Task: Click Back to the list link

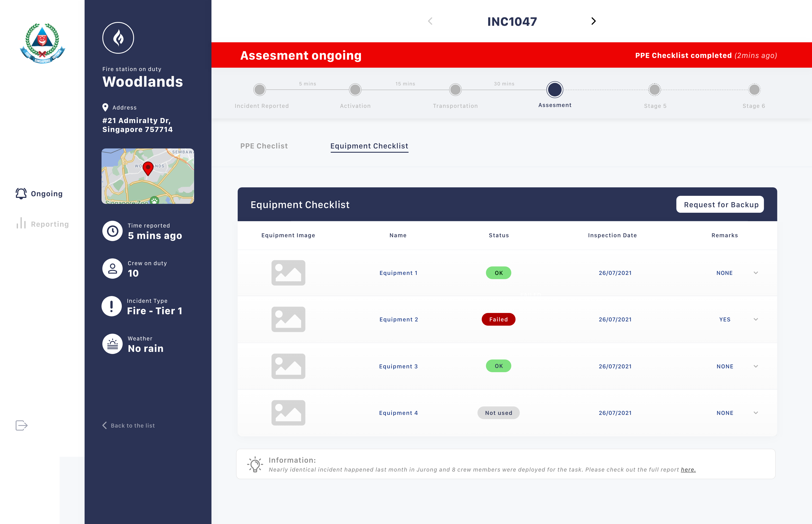Action: (129, 426)
